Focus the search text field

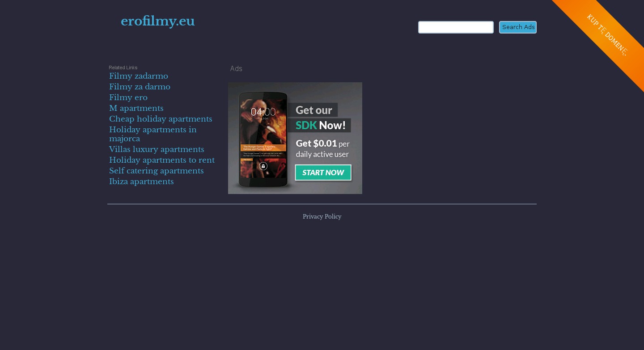(x=456, y=27)
